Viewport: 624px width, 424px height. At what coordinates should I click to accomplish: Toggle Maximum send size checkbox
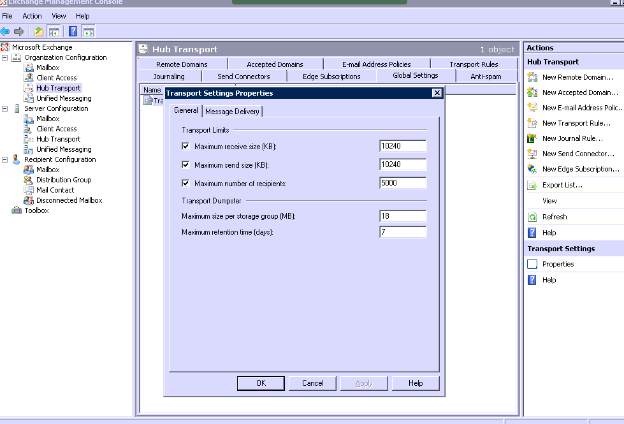(185, 164)
